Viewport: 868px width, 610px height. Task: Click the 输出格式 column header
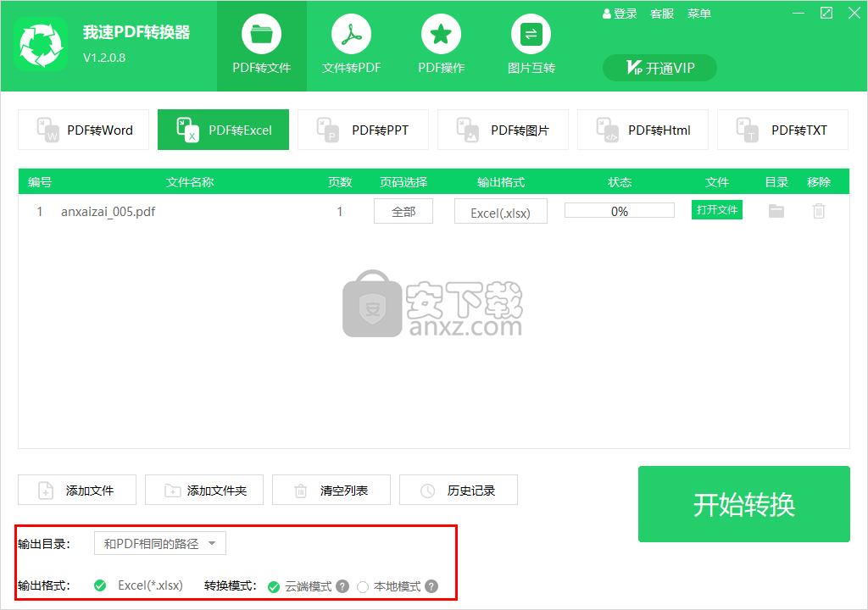coord(501,182)
